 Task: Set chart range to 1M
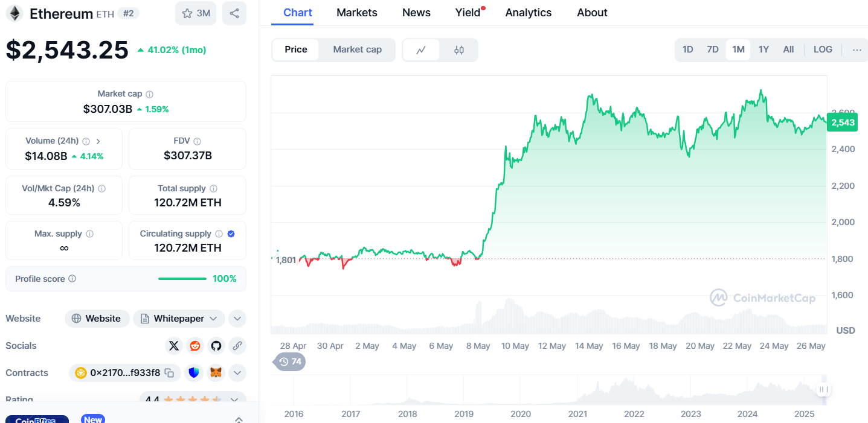coord(738,49)
